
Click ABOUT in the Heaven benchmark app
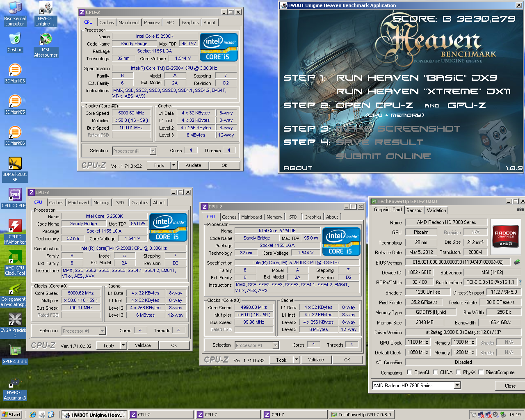(298, 168)
